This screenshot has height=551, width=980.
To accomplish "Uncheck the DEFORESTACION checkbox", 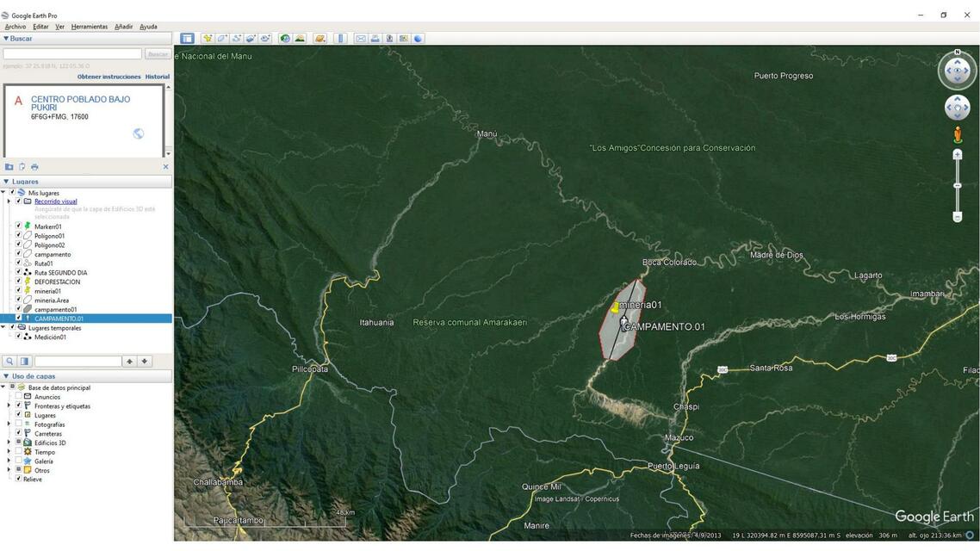I will coord(18,282).
